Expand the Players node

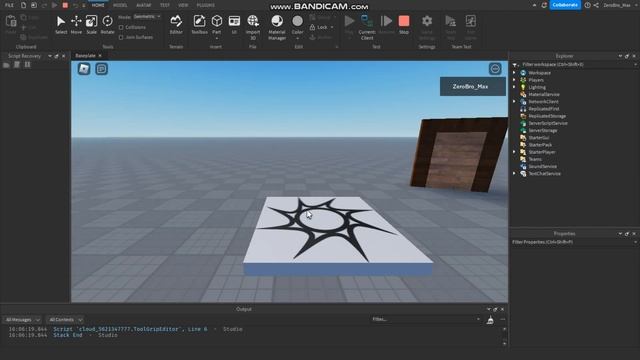tap(514, 80)
